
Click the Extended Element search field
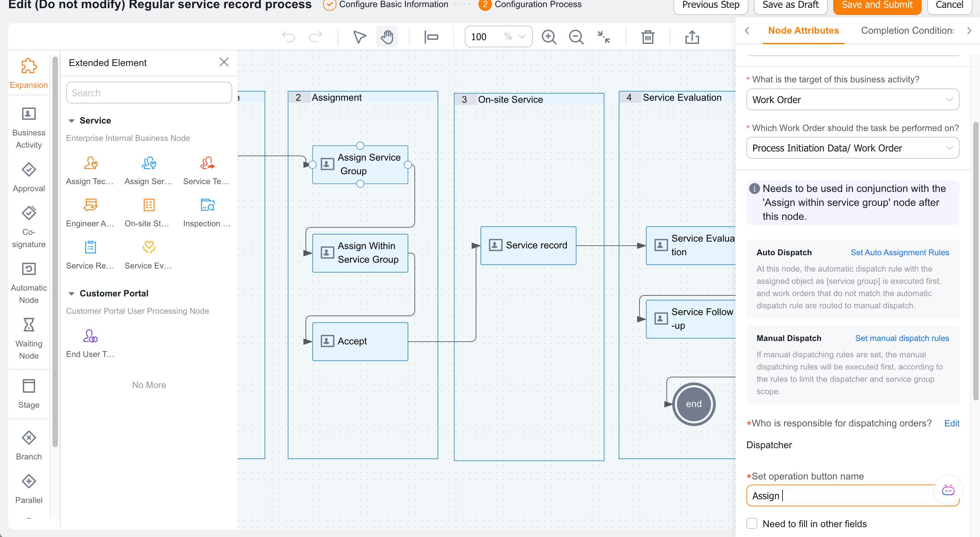click(149, 93)
